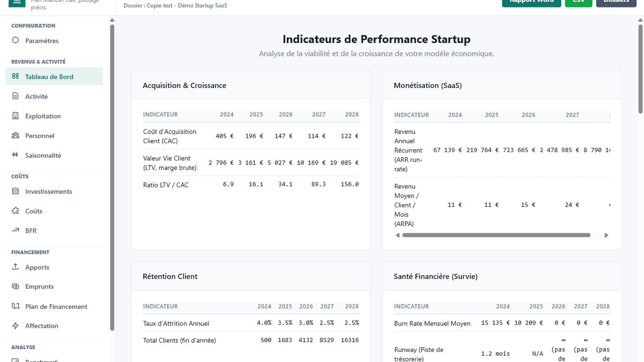This screenshot has width=644, height=362.
Task: Click the sidebar scroll-up arrow
Action: pos(112,20)
